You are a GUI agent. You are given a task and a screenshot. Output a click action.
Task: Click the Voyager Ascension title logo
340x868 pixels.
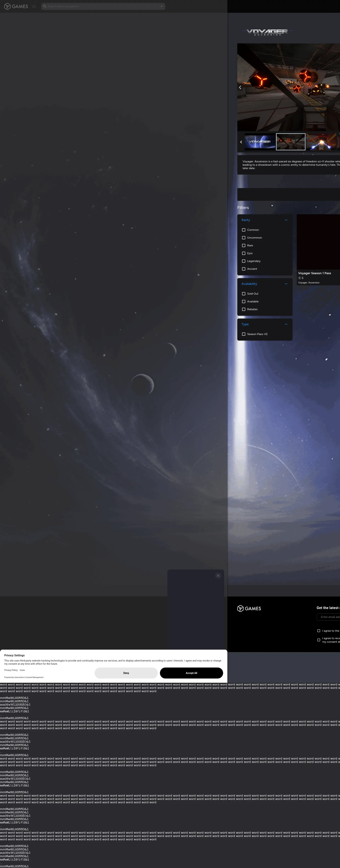(267, 32)
